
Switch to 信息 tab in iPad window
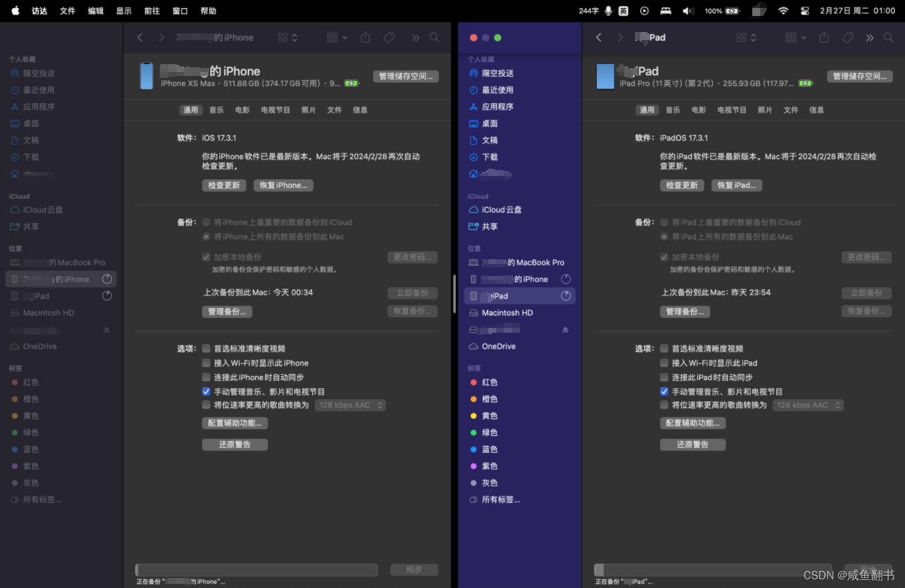coord(817,110)
